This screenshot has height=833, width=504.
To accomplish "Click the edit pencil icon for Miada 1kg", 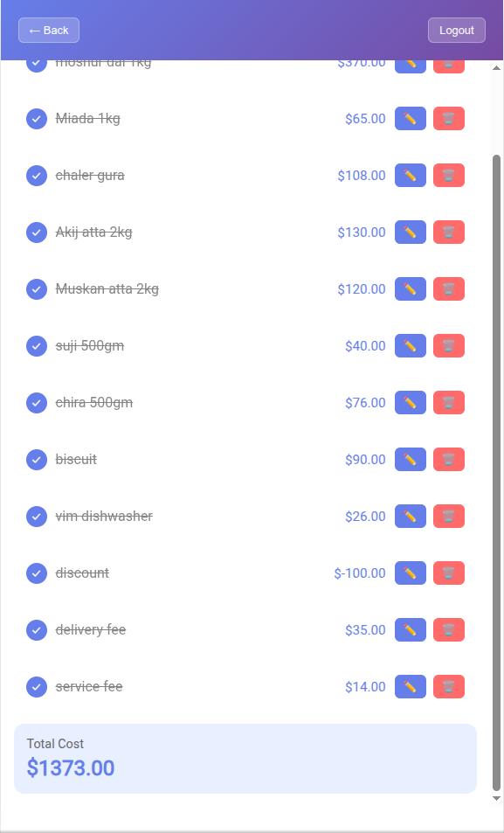I will point(410,118).
